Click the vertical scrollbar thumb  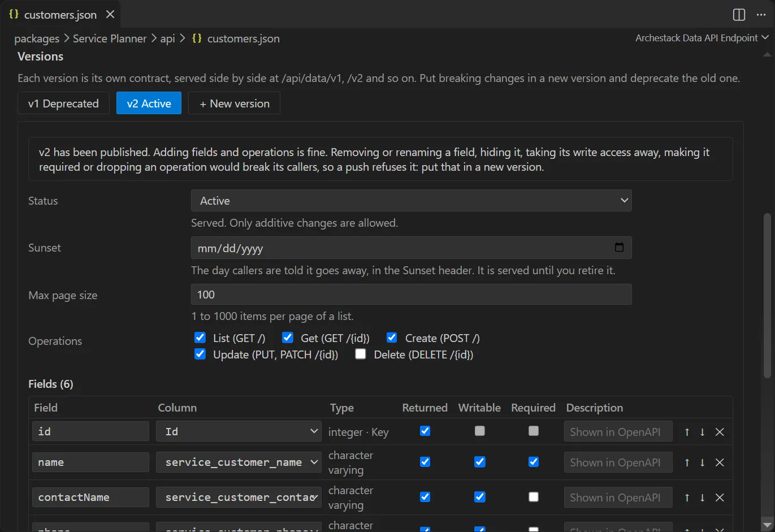click(767, 295)
